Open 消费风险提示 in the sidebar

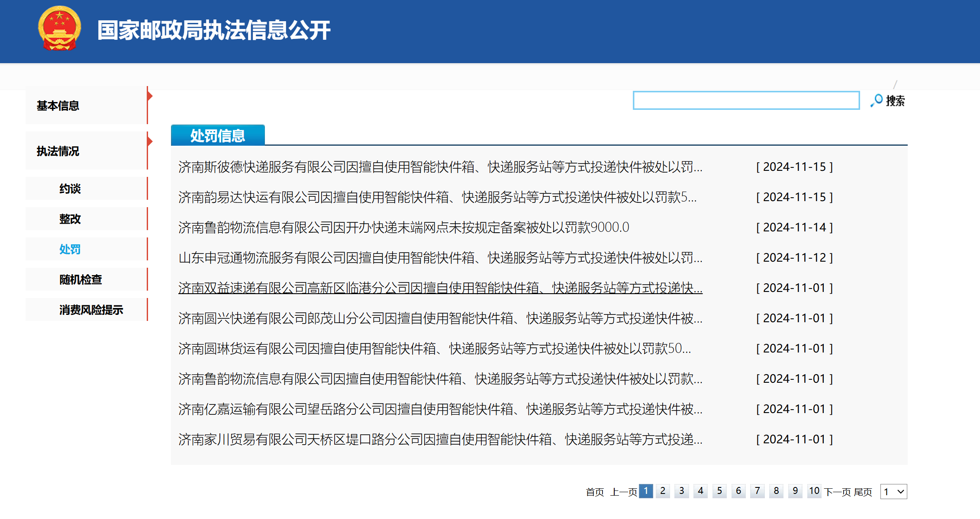pos(91,310)
